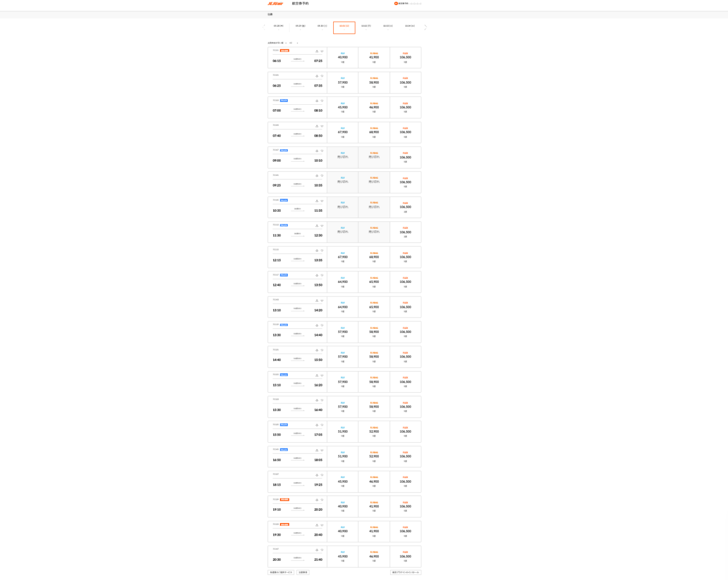The height and width of the screenshot is (580, 728).
Task: Select the highlighted 10.01 date tab
Action: tap(344, 27)
